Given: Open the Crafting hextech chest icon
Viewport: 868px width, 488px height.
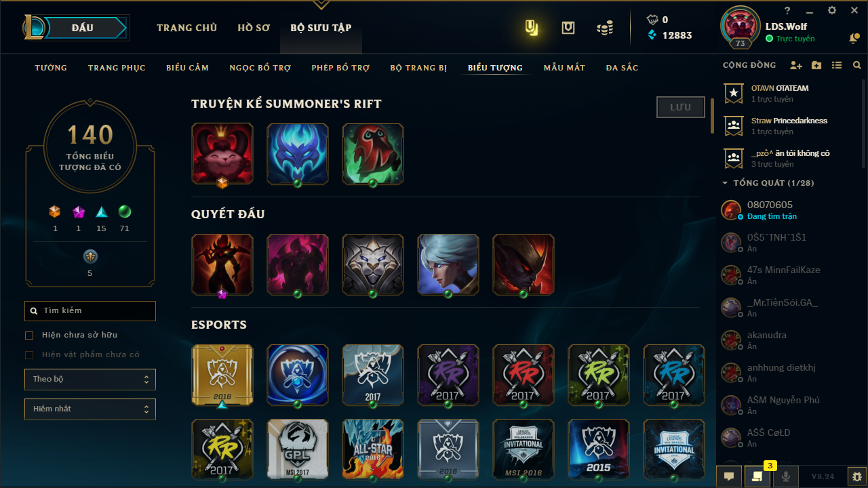Looking at the screenshot, I should [568, 28].
